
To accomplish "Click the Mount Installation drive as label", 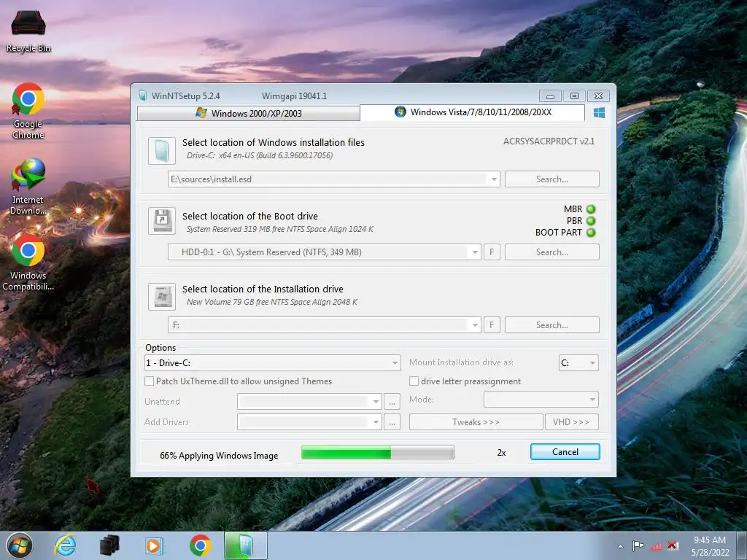I will [x=461, y=362].
